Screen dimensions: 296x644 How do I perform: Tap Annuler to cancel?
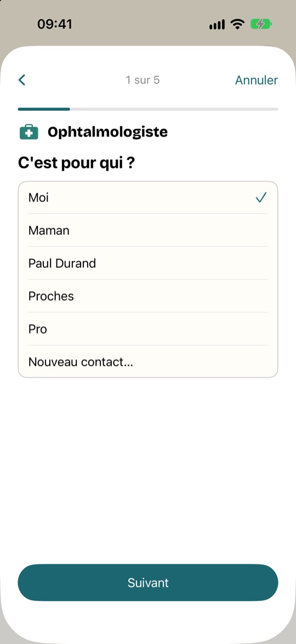[256, 80]
